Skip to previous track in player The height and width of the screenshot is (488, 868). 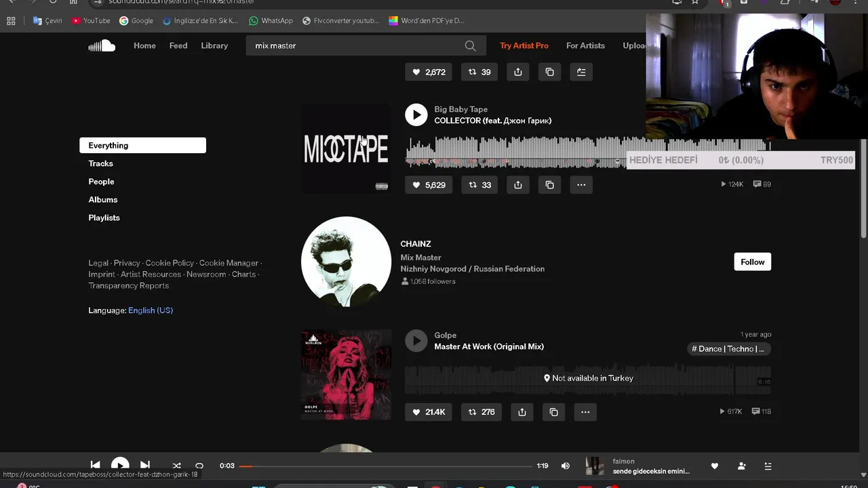[96, 466]
